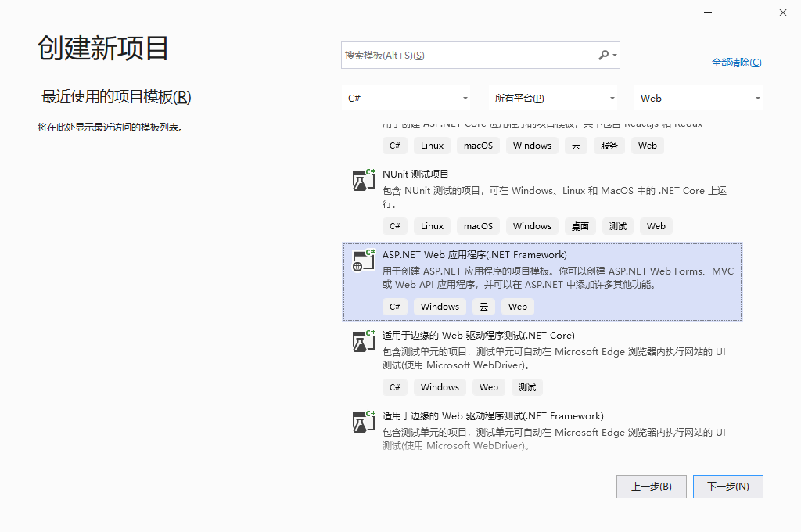Click the NUnit test project description text
Image resolution: width=801 pixels, height=532 pixels.
[x=555, y=197]
